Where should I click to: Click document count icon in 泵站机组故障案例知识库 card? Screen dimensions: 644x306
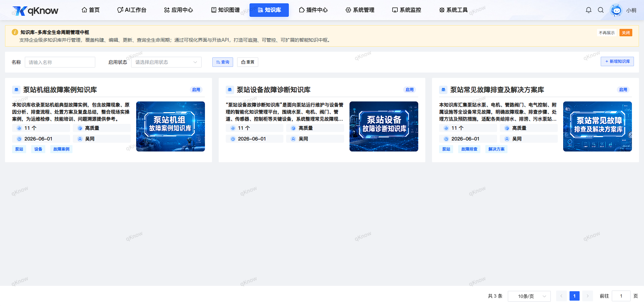[x=19, y=128]
